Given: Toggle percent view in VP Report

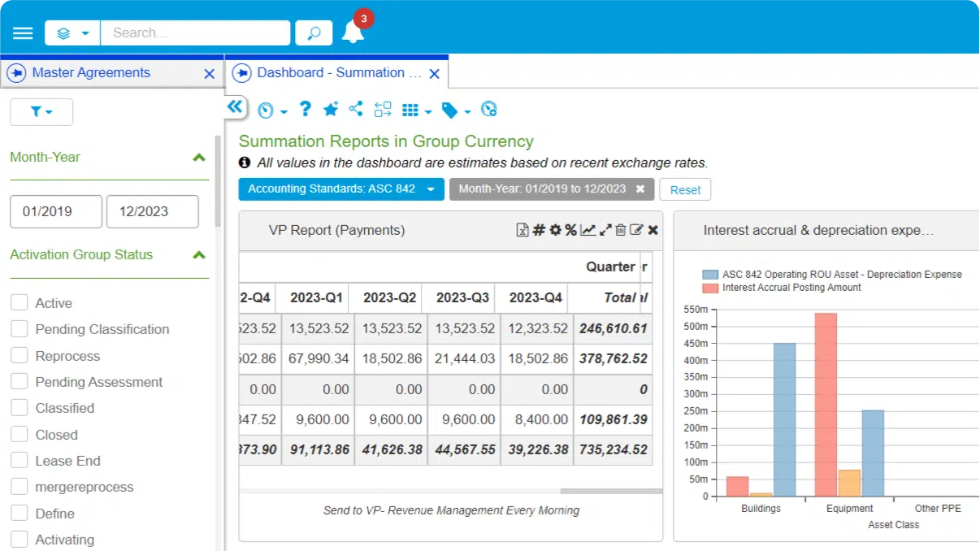Looking at the screenshot, I should pyautogui.click(x=570, y=231).
